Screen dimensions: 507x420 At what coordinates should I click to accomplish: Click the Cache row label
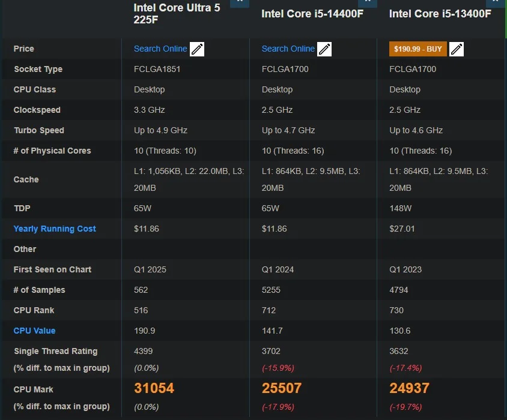click(26, 179)
